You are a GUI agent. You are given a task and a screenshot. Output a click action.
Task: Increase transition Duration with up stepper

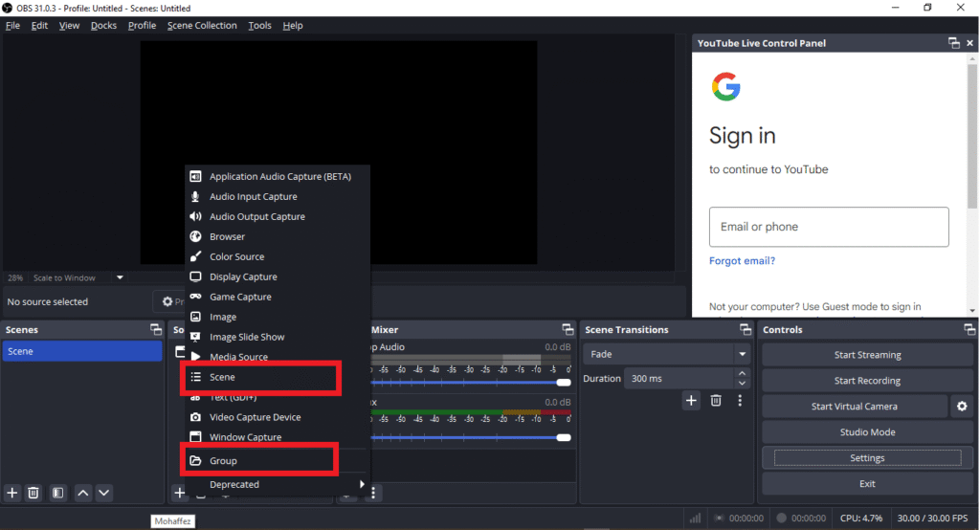(742, 373)
